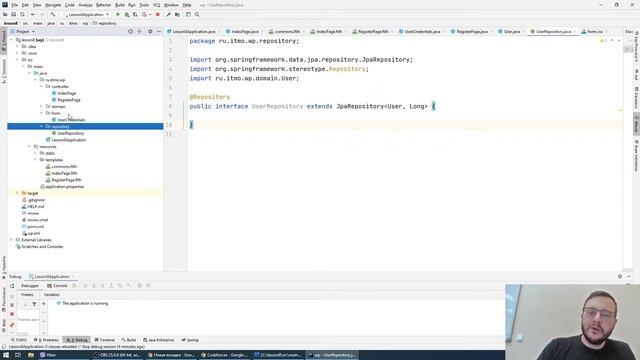
Task: Collapse the repository folder arrow
Action: 42,127
